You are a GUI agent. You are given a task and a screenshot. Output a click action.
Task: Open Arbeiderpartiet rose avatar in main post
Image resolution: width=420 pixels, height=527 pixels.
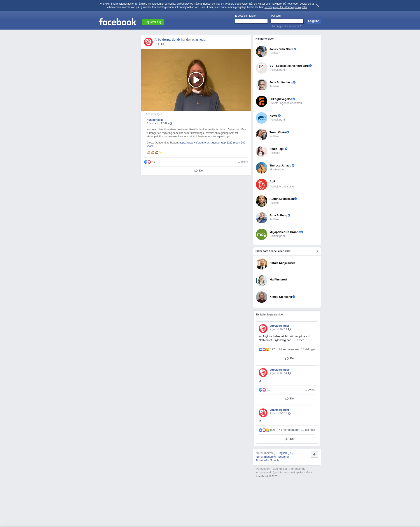click(x=148, y=42)
